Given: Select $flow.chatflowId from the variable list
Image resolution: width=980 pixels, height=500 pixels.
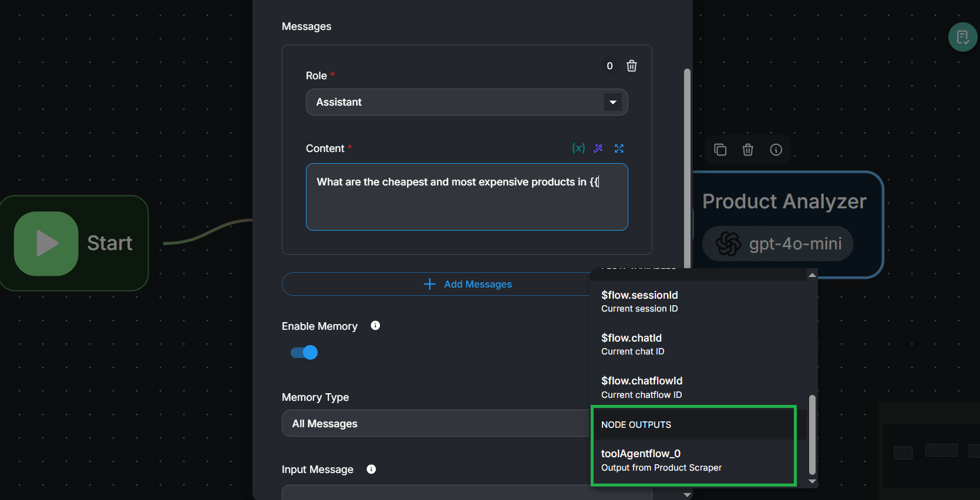Looking at the screenshot, I should 699,387.
